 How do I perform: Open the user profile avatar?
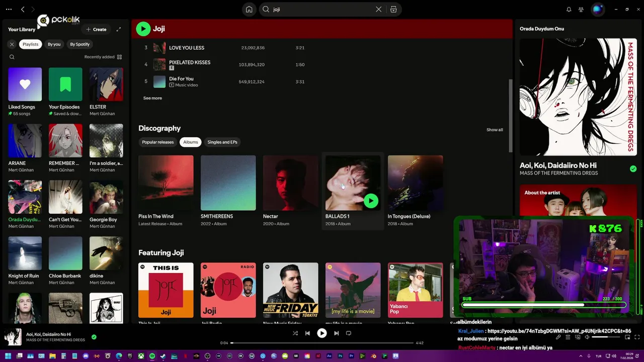597,9
